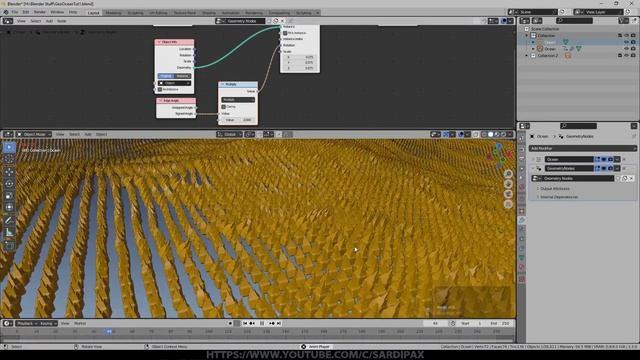
Task: Expand the Output Attributes section
Action: click(554, 189)
